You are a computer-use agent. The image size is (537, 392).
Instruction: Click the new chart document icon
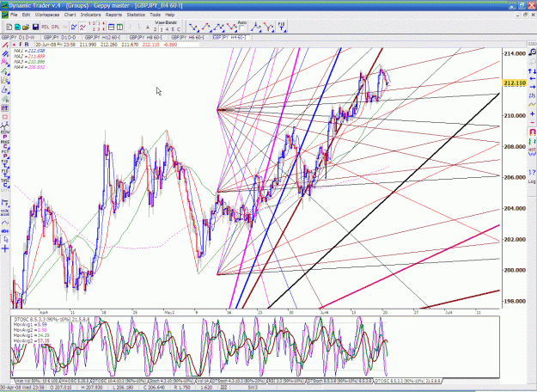9,27
